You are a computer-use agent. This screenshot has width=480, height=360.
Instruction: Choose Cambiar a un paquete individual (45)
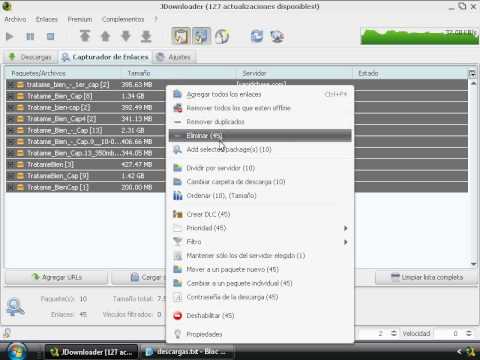coord(260,283)
